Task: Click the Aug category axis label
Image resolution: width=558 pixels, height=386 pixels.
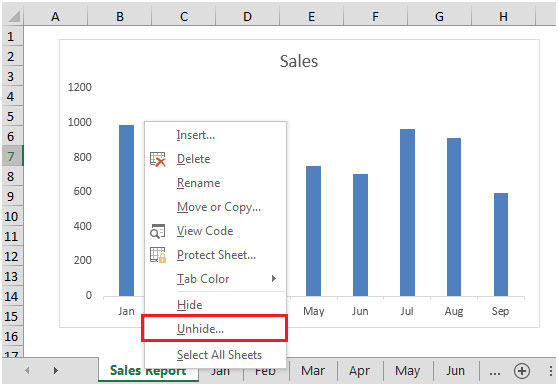Action: click(454, 312)
